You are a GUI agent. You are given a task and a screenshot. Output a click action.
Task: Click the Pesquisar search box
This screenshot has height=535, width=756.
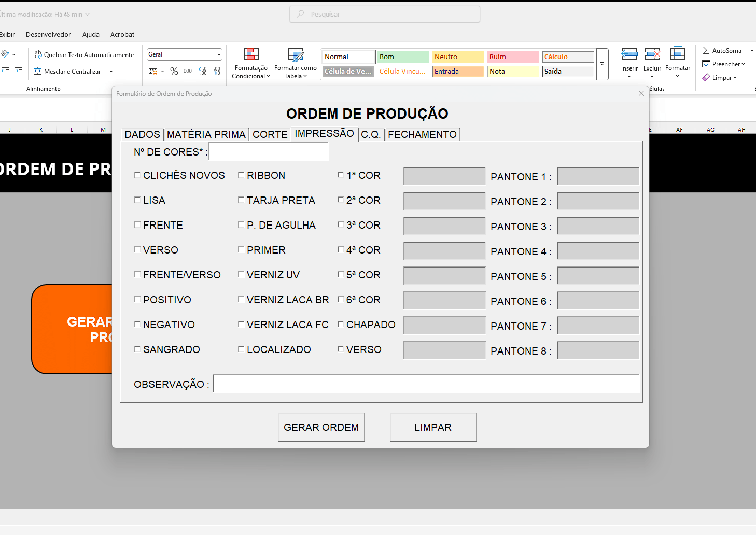point(385,14)
